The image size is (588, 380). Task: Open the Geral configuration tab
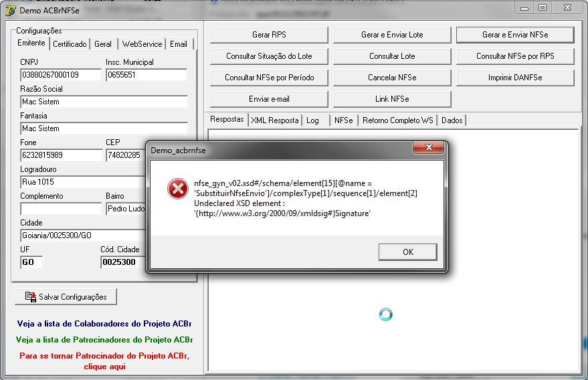(103, 44)
